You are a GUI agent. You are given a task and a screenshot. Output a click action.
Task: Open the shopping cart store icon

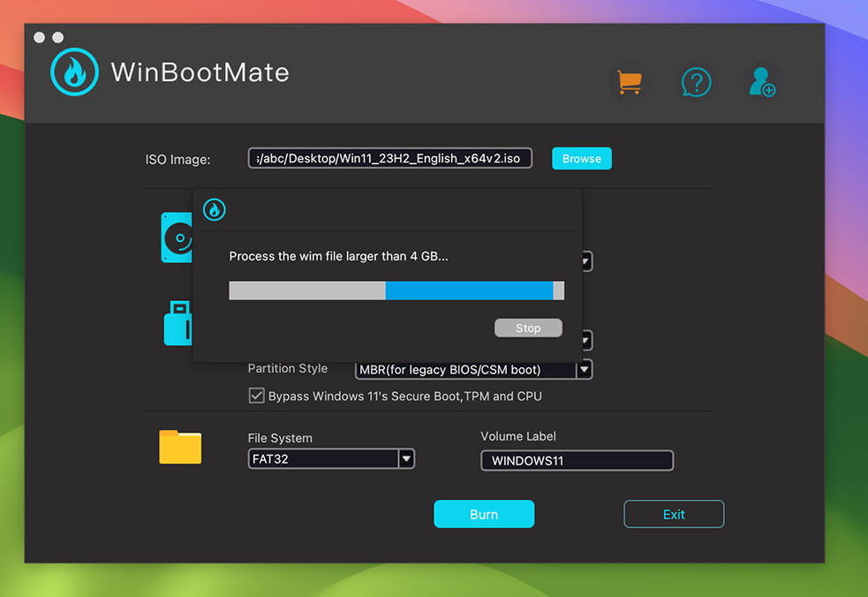pyautogui.click(x=629, y=80)
